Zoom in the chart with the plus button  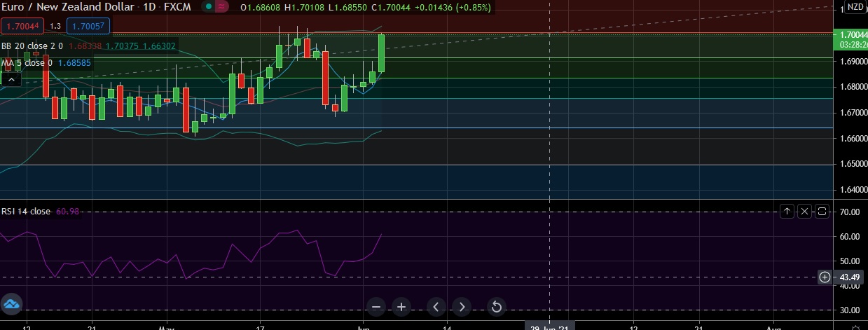click(x=401, y=306)
